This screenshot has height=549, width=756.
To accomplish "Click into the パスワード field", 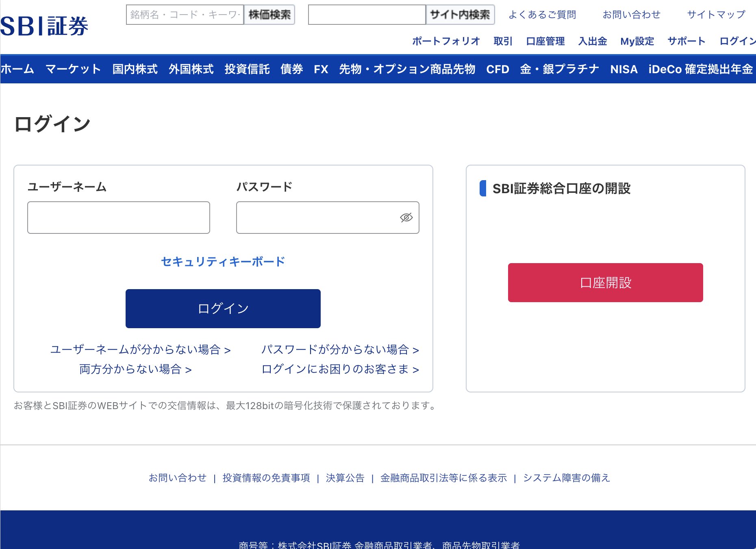I will click(328, 218).
